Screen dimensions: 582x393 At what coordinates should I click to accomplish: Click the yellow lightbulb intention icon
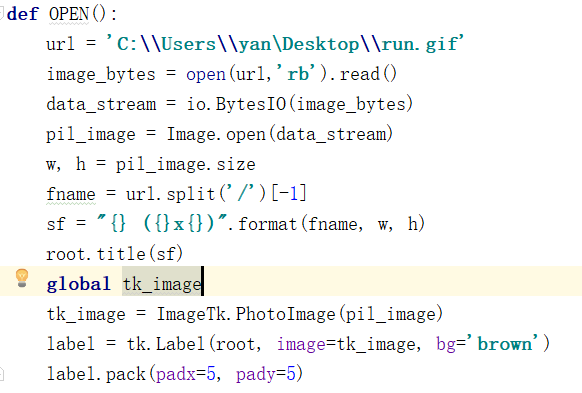point(22,278)
